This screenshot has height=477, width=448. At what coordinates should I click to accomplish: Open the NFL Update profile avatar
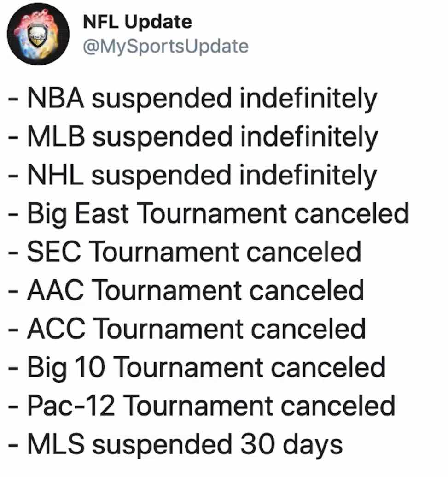coord(38,34)
